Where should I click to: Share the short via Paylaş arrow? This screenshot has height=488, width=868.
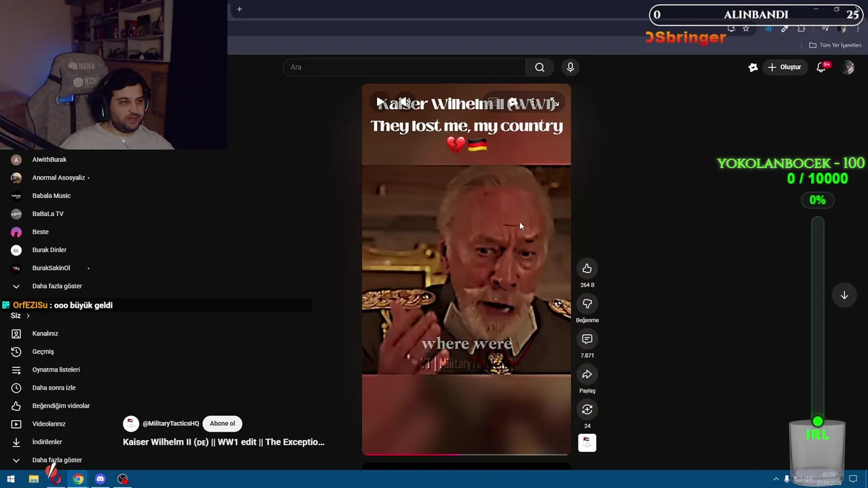point(587,374)
